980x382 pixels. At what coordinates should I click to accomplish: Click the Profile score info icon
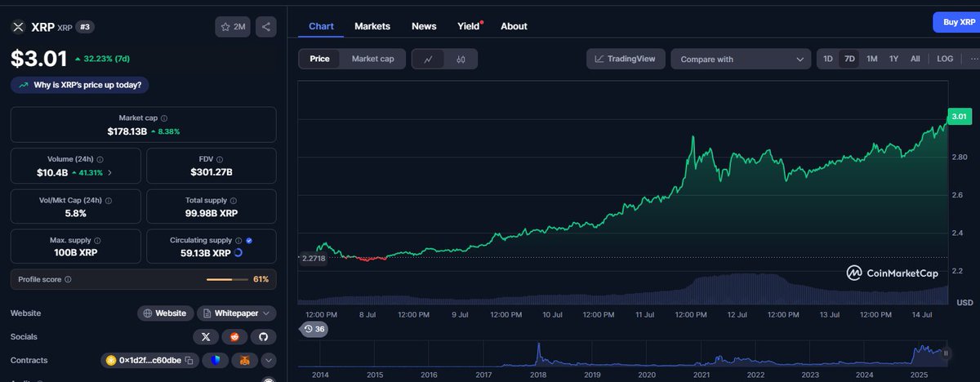click(68, 279)
